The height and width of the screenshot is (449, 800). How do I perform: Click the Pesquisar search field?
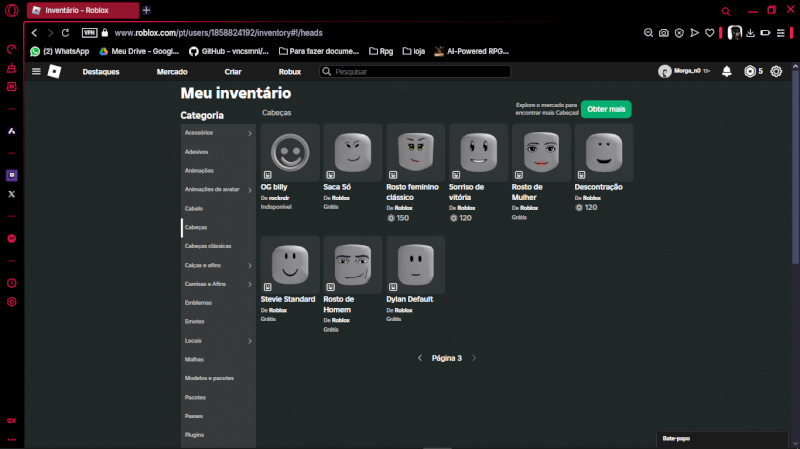(x=415, y=72)
